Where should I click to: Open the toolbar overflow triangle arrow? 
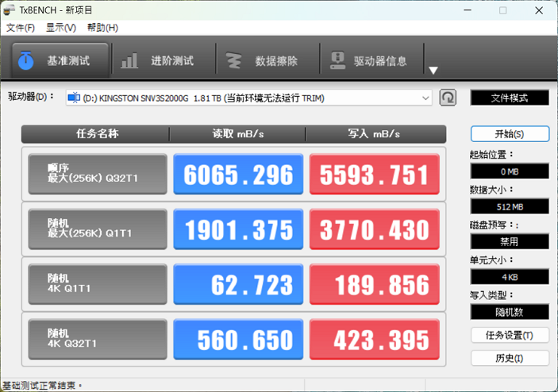click(x=433, y=70)
